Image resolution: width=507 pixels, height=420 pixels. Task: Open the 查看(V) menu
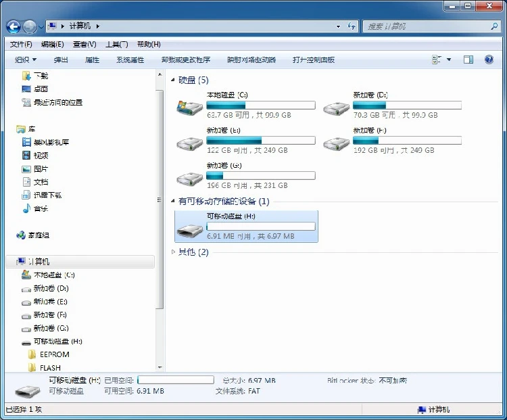coord(84,45)
